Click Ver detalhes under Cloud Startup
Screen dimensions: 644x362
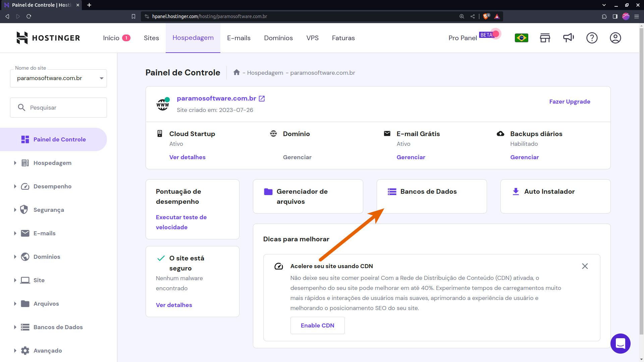point(187,157)
